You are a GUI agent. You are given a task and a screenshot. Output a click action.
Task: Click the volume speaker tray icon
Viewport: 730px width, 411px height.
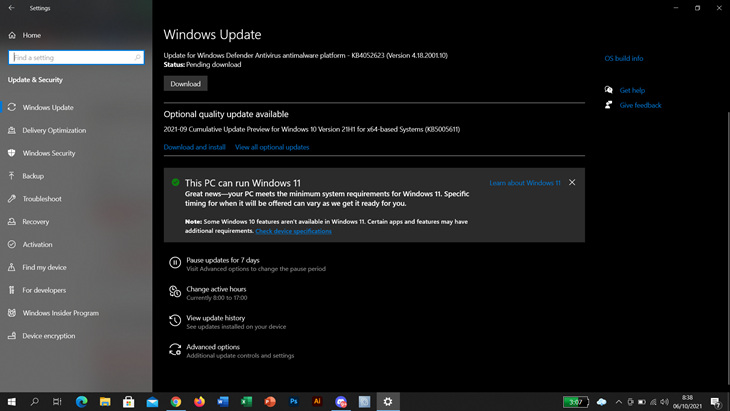pos(664,402)
